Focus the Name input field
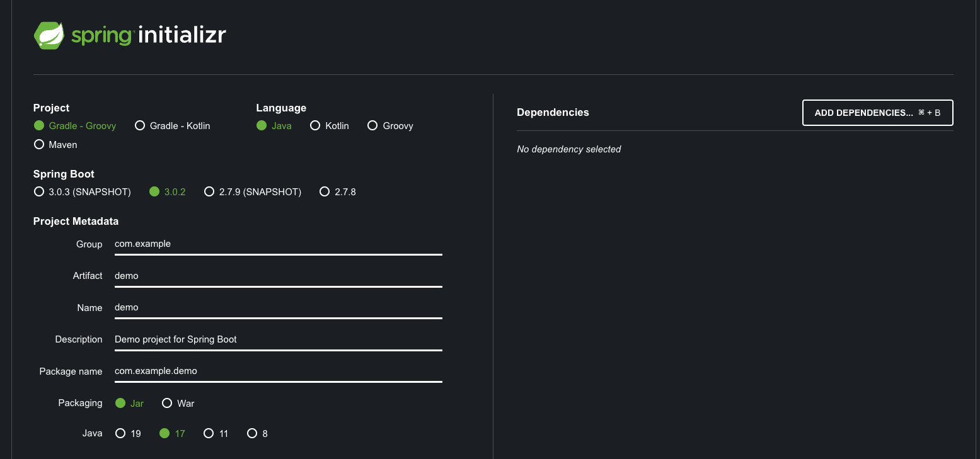Image resolution: width=980 pixels, height=459 pixels. point(279,307)
